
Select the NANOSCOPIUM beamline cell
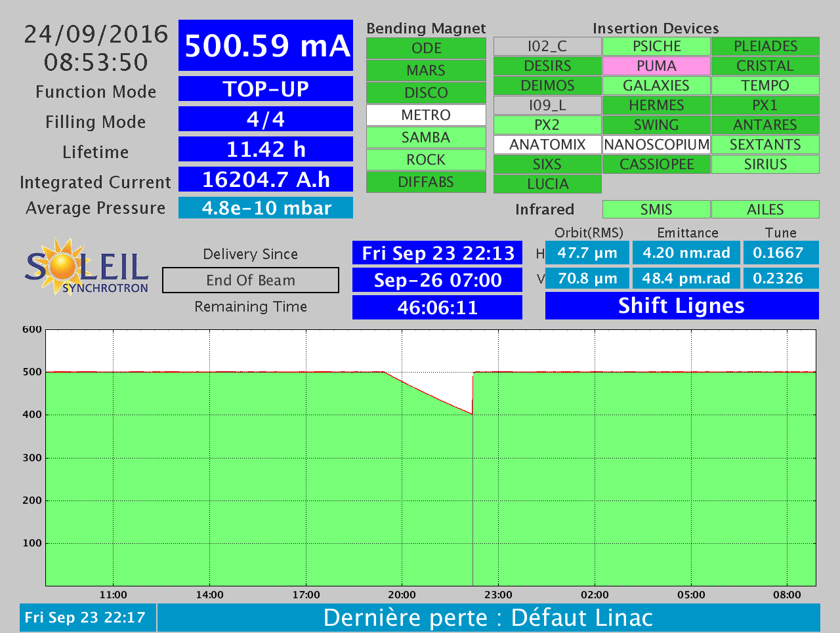[x=656, y=145]
